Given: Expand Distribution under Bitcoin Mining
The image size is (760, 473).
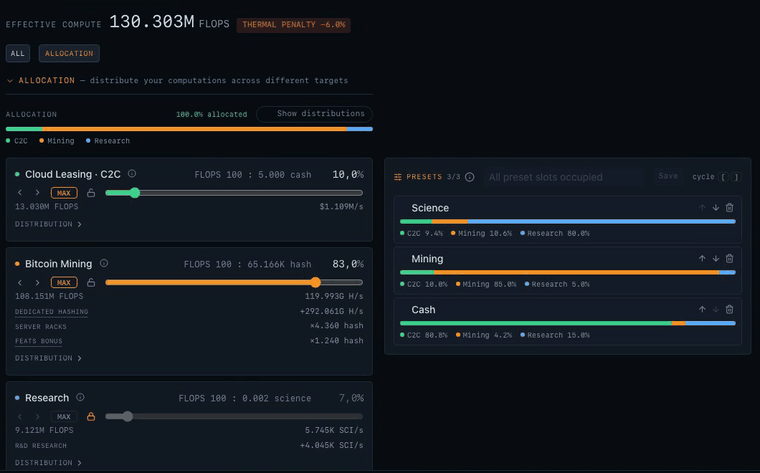Looking at the screenshot, I should click(48, 358).
